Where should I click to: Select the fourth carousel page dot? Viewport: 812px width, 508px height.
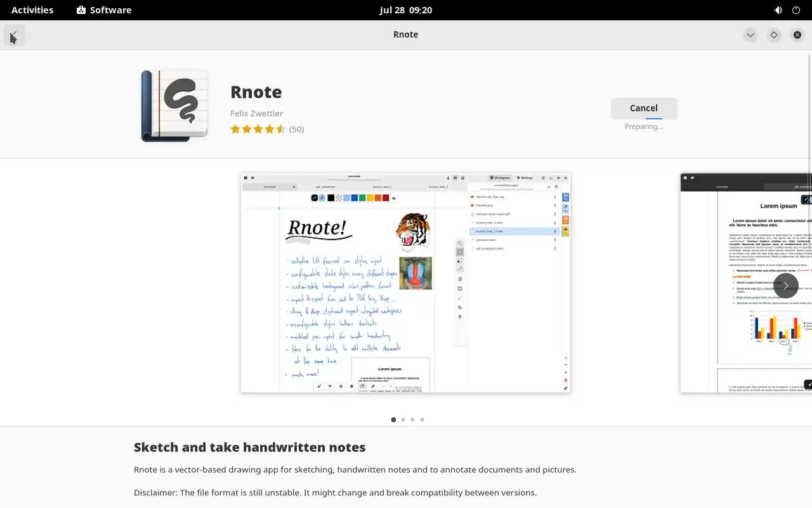tap(422, 420)
